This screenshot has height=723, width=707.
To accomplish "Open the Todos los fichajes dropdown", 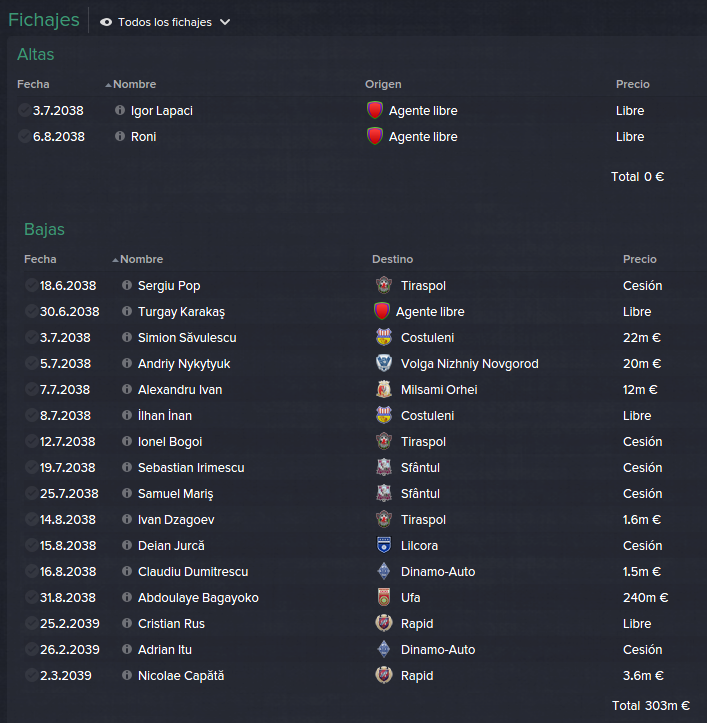I will (x=165, y=22).
